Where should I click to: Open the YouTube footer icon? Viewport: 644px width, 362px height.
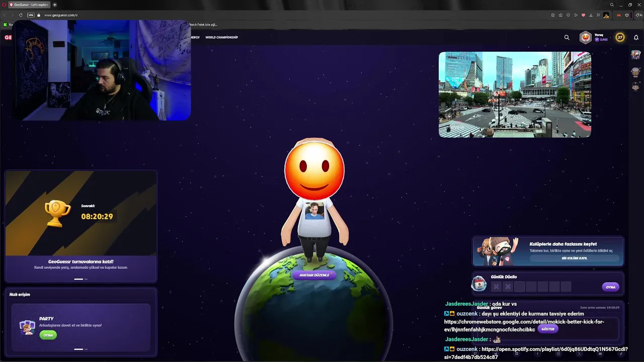600,354
